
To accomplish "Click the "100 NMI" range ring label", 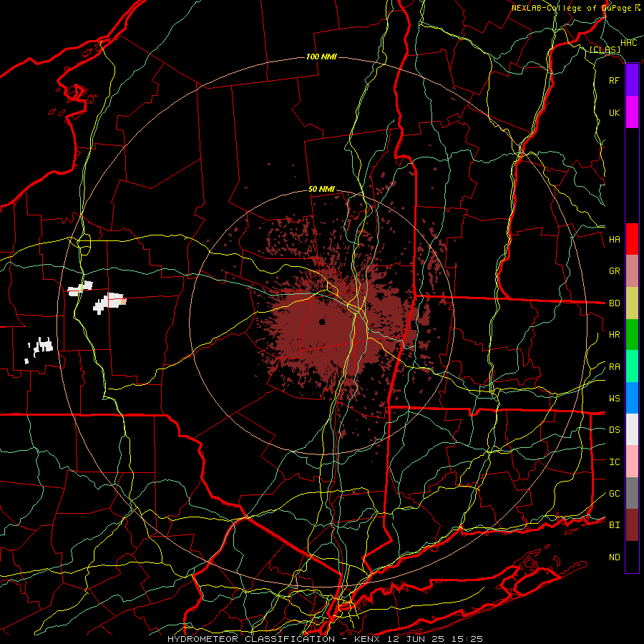I will coord(321,57).
